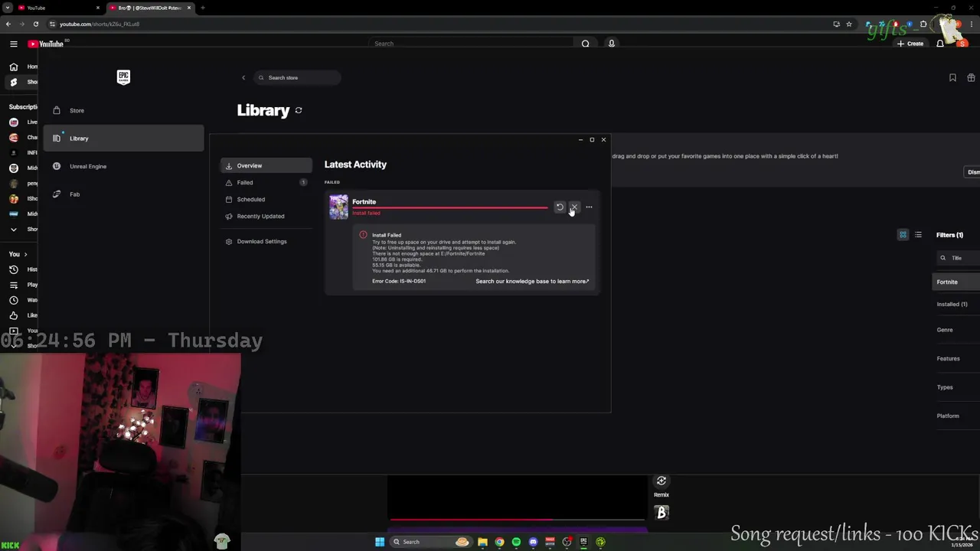Viewport: 980px width, 551px height.
Task: Open YouTube History icon
Action: pos(13,269)
